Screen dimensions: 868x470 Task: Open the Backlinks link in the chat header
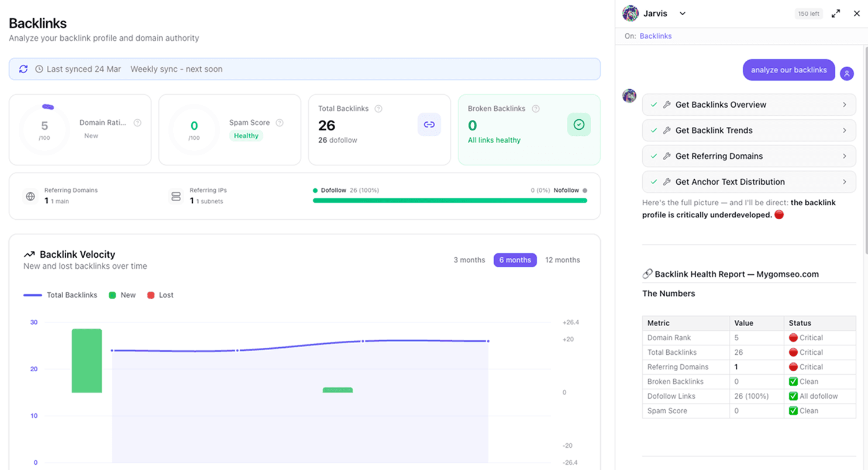[655, 36]
